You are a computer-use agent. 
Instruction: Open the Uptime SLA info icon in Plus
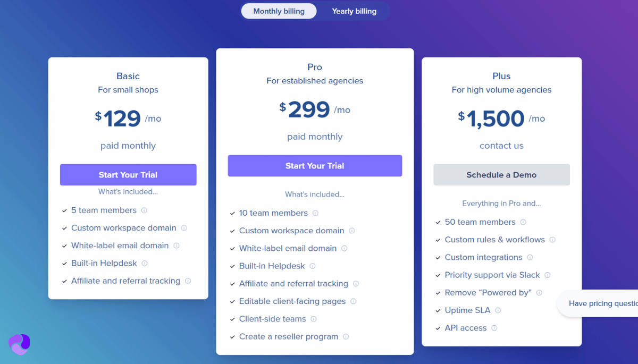click(498, 310)
